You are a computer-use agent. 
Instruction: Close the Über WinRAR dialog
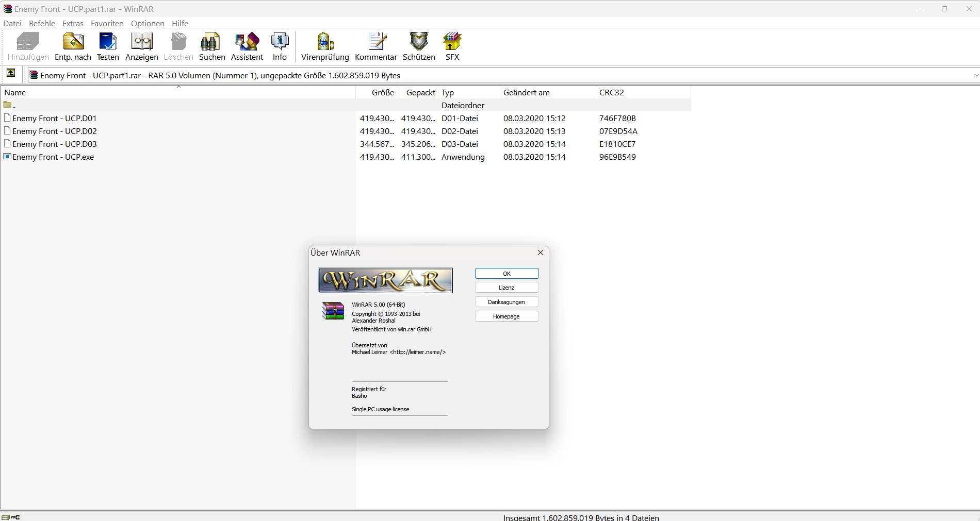(x=541, y=253)
